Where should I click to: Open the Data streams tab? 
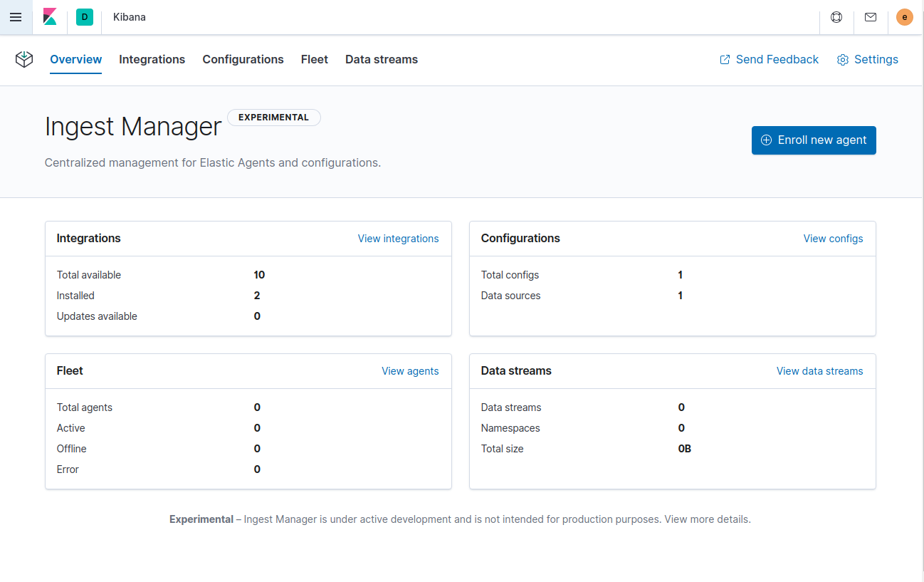pyautogui.click(x=381, y=59)
